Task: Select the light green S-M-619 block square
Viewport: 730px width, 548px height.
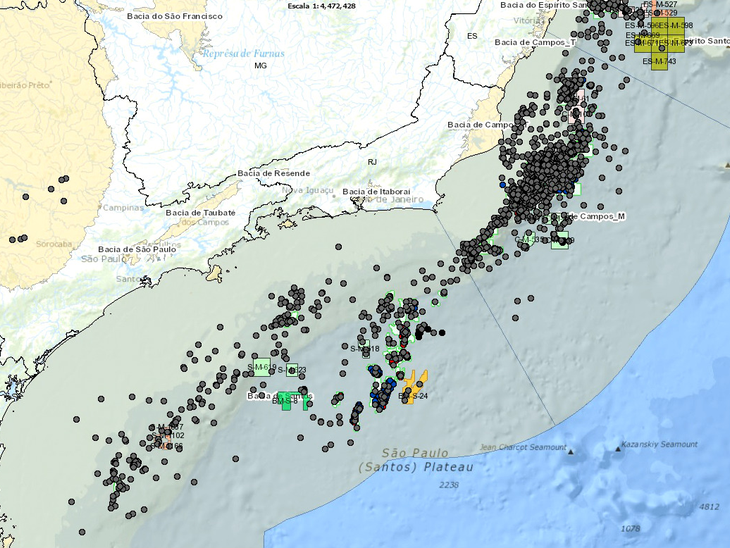Action: (262, 367)
